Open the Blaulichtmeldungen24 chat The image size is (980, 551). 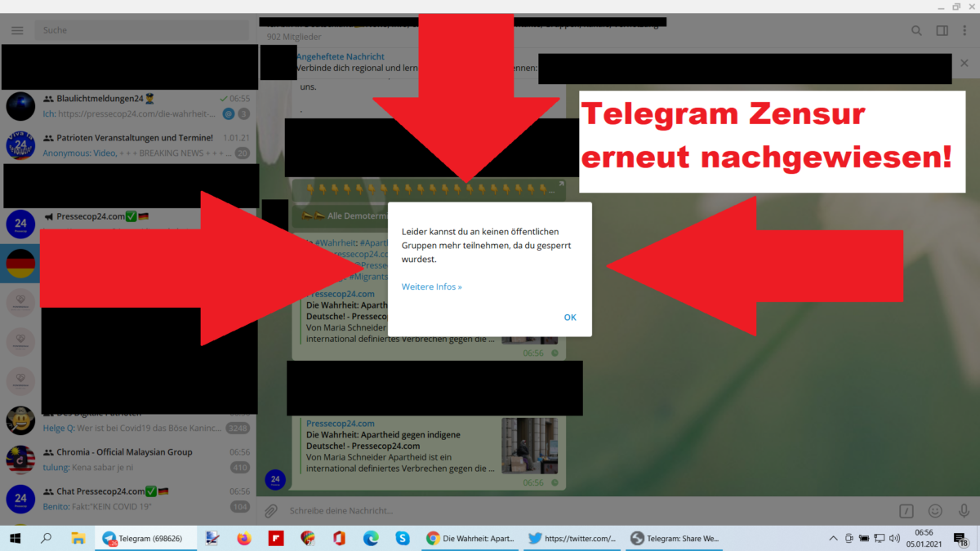pyautogui.click(x=128, y=107)
